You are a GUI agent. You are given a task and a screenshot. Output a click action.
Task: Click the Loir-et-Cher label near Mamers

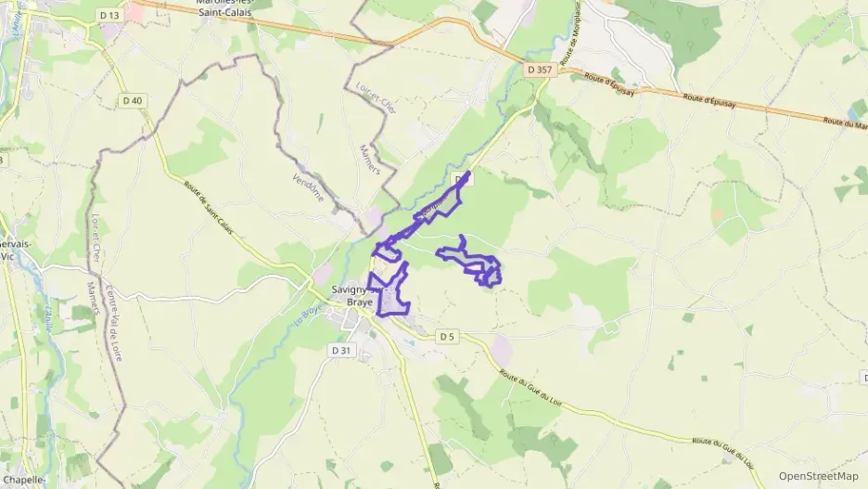click(x=377, y=98)
